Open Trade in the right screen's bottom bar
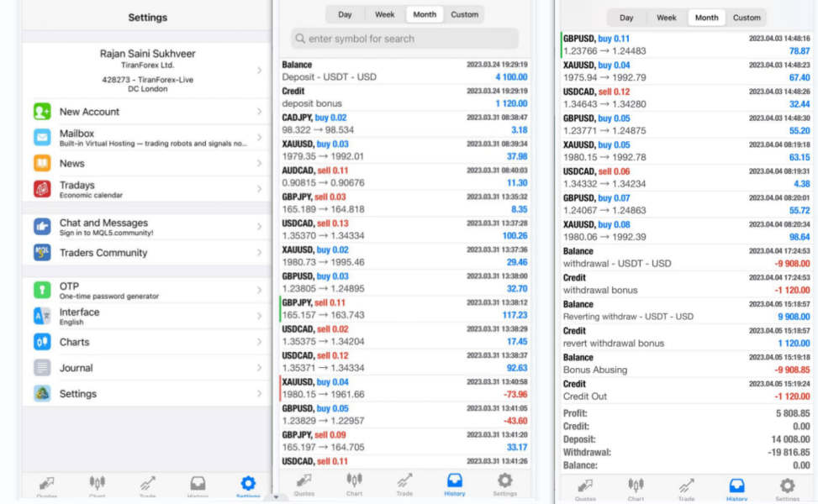This screenshot has height=504, width=818. point(687,486)
